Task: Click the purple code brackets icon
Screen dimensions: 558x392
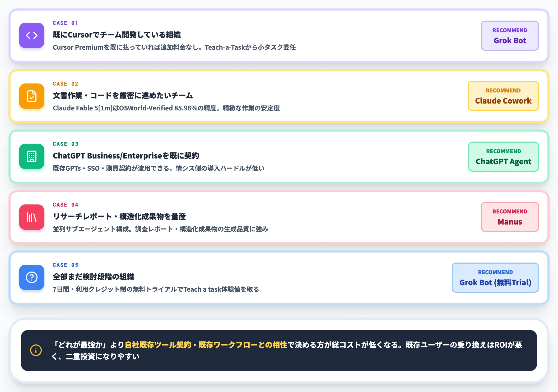Action: [32, 35]
